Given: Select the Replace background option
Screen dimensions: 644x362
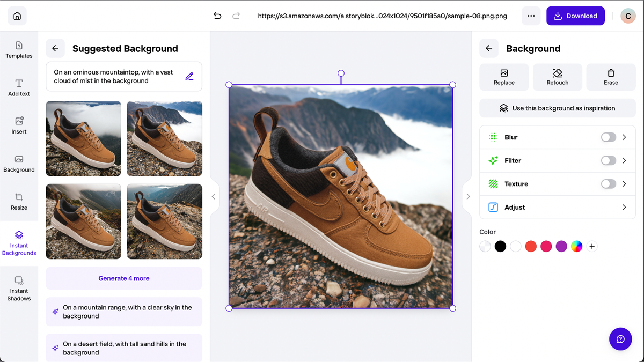Looking at the screenshot, I should coord(503,77).
